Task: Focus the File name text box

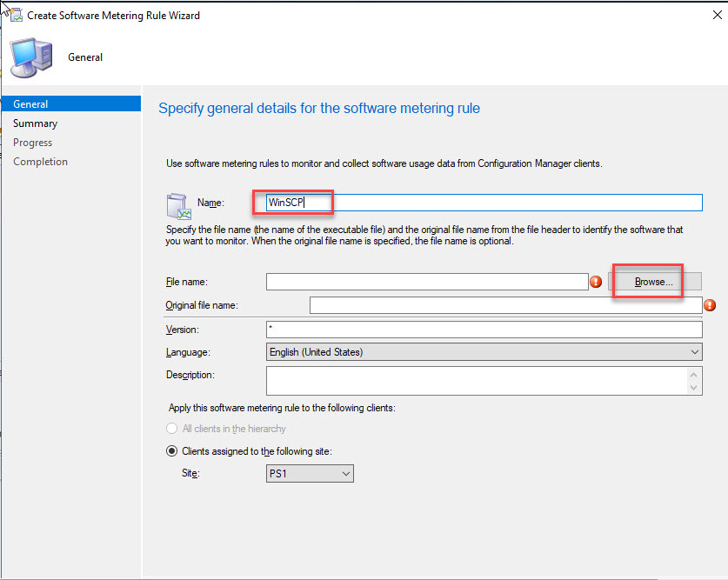Action: click(x=427, y=282)
